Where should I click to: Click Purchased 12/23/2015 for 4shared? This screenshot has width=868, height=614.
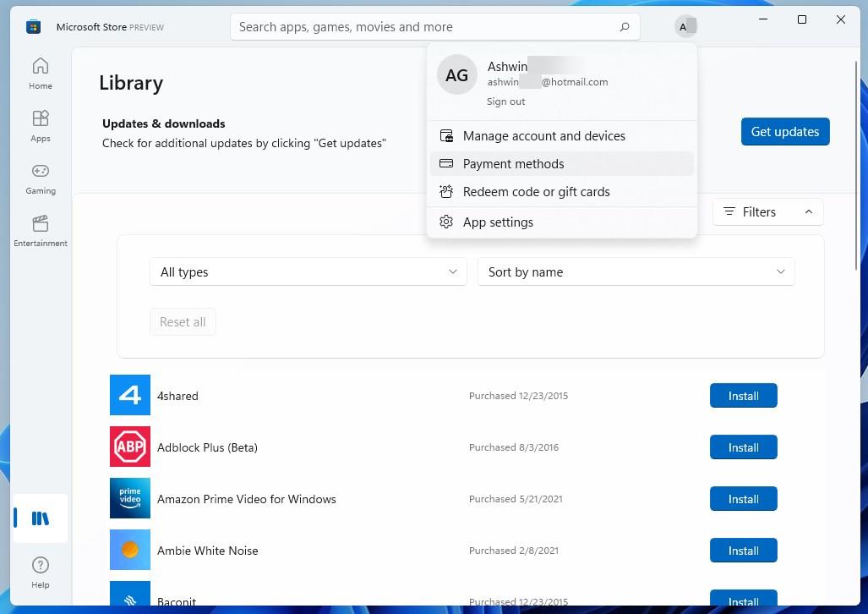pos(518,396)
